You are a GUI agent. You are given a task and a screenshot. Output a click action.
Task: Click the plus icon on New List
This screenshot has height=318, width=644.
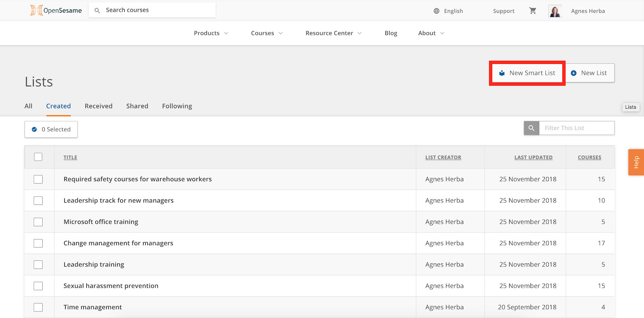pos(574,73)
